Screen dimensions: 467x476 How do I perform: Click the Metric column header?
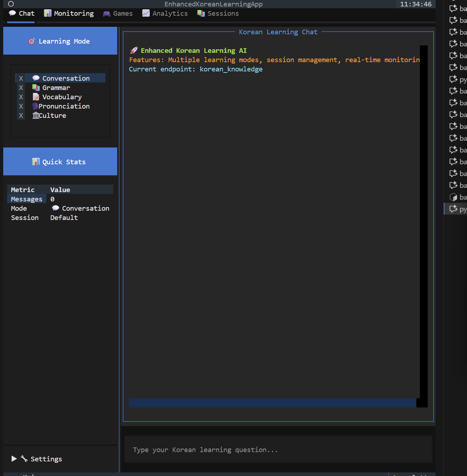click(23, 190)
